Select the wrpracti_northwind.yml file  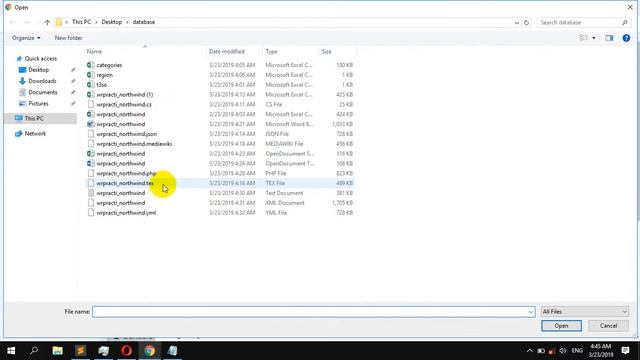coord(126,213)
